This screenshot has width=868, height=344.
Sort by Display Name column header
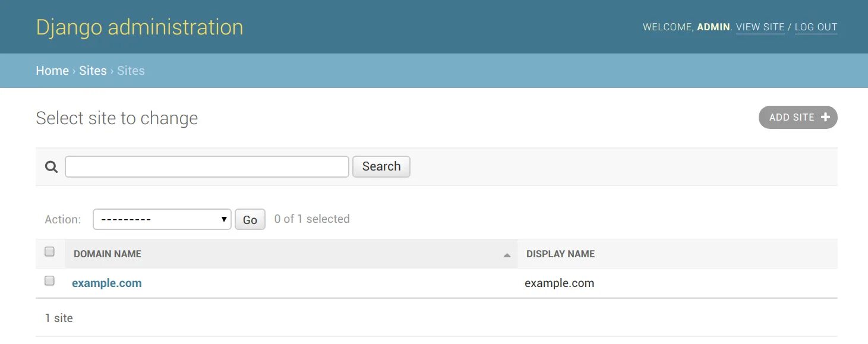point(560,254)
